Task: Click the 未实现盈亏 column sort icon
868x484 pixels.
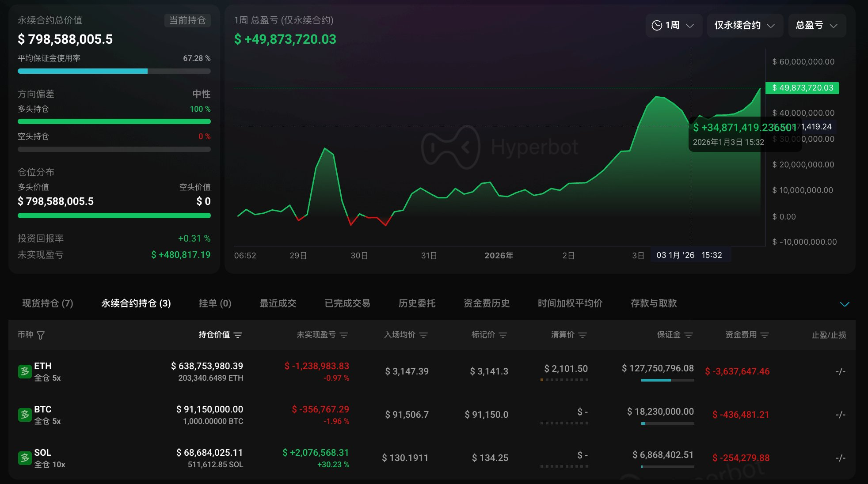Action: click(344, 335)
